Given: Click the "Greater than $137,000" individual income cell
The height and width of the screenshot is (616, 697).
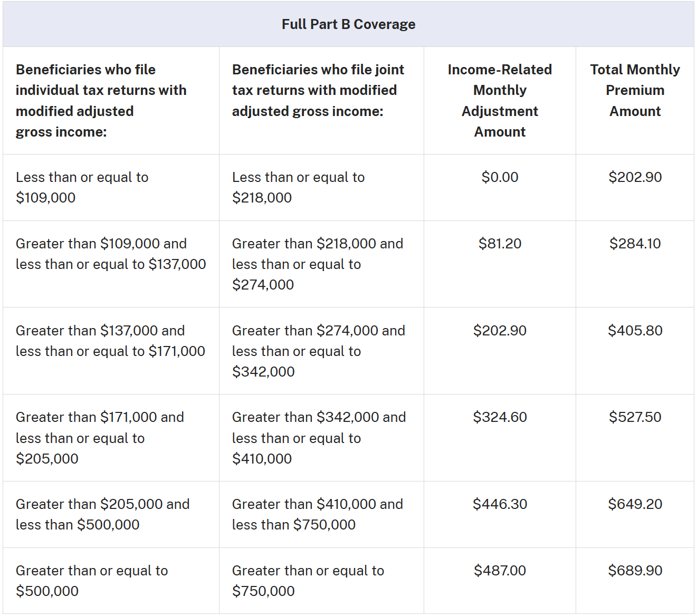Looking at the screenshot, I should click(110, 341).
